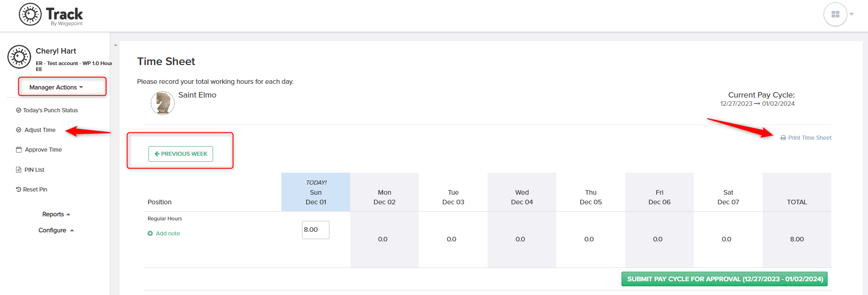This screenshot has height=295, width=868.
Task: Go to the Previous Week
Action: coord(181,154)
